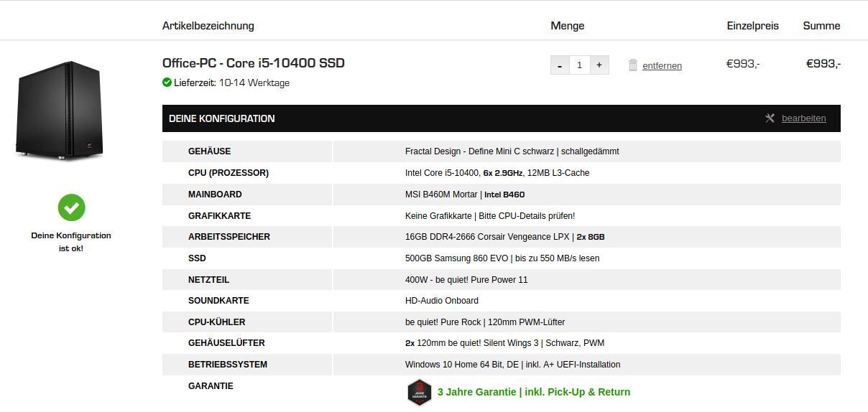Open the bearbeiten link to edit configuration
The image size is (868, 412).
click(x=803, y=118)
